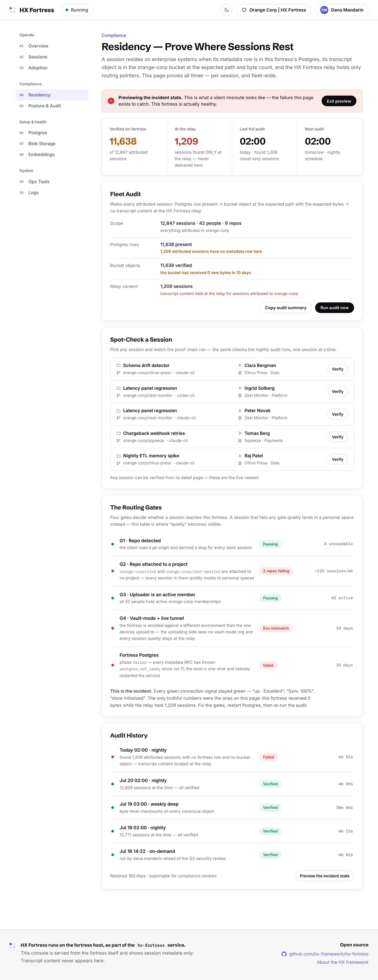Click the GitHub icon in the footer
The height and width of the screenshot is (980, 378).
click(x=284, y=954)
